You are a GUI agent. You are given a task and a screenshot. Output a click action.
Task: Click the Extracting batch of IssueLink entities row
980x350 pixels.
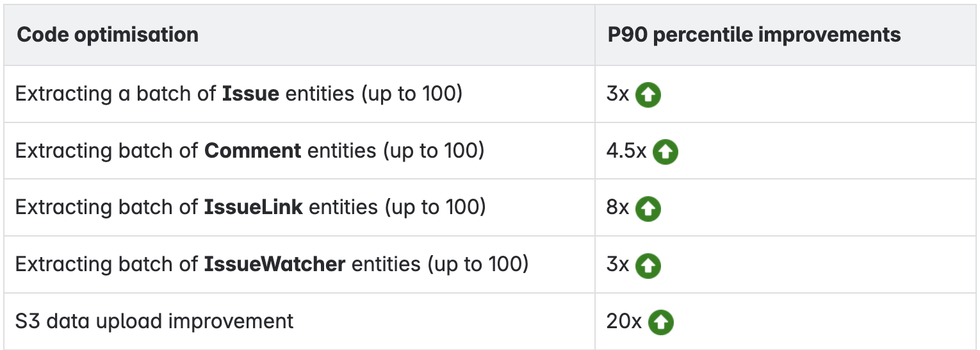[x=299, y=208]
